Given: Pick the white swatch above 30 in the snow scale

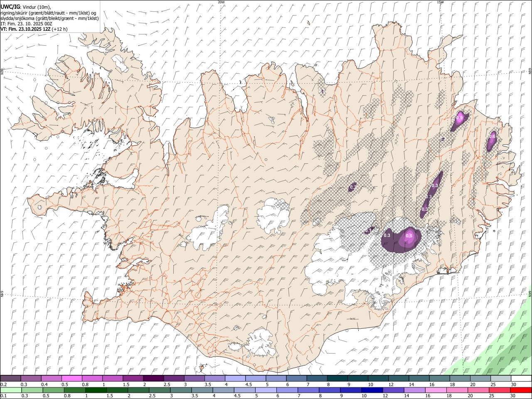Looking at the screenshot, I should pos(521,379).
